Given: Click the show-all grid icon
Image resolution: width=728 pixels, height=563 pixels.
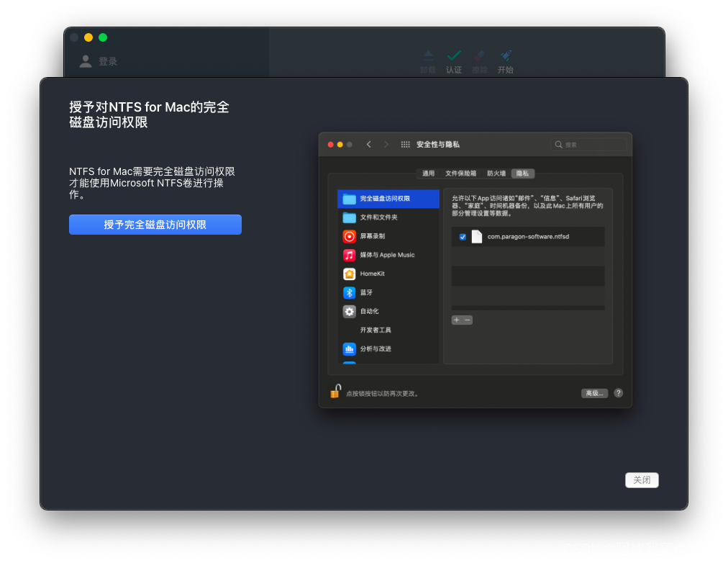Looking at the screenshot, I should tap(405, 145).
